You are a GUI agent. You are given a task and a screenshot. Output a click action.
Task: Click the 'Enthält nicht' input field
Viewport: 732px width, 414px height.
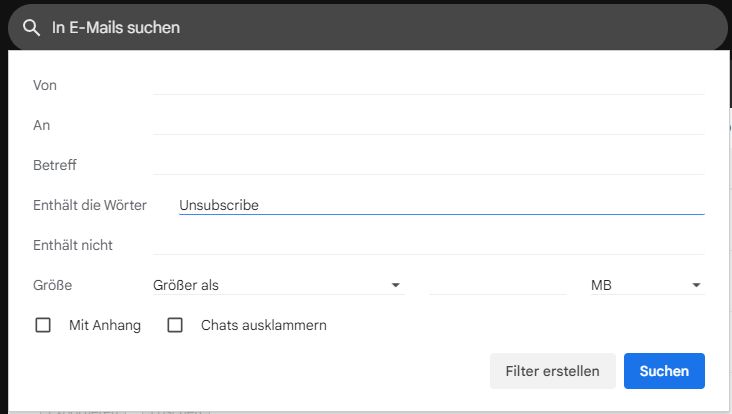(x=428, y=245)
